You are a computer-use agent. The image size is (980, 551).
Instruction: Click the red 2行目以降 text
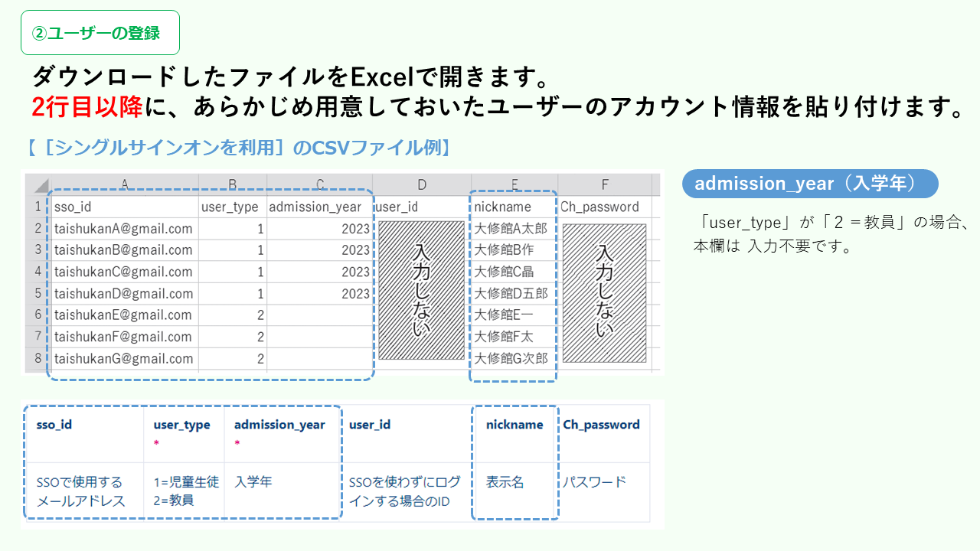(87, 108)
